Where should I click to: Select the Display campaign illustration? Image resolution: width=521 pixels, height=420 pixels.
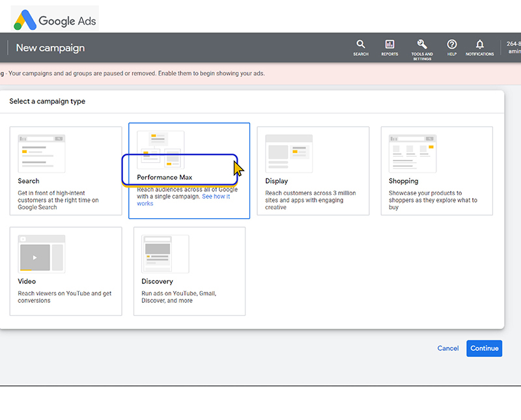tap(289, 154)
